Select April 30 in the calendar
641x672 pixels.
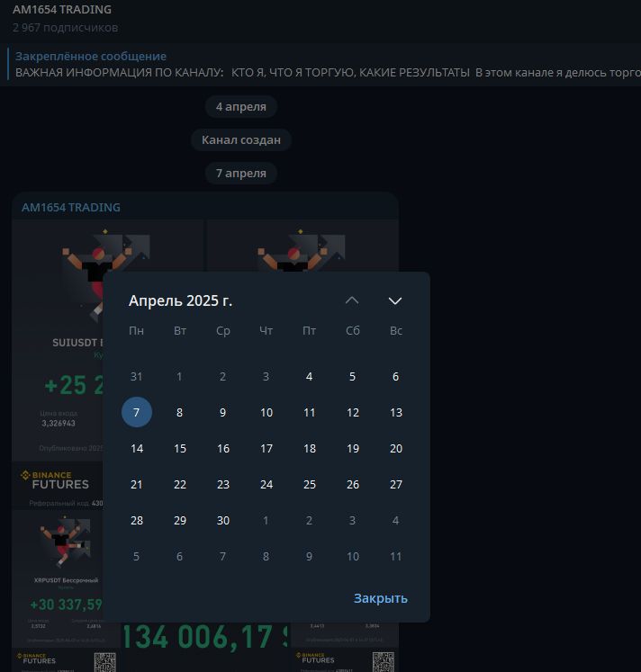click(x=223, y=520)
